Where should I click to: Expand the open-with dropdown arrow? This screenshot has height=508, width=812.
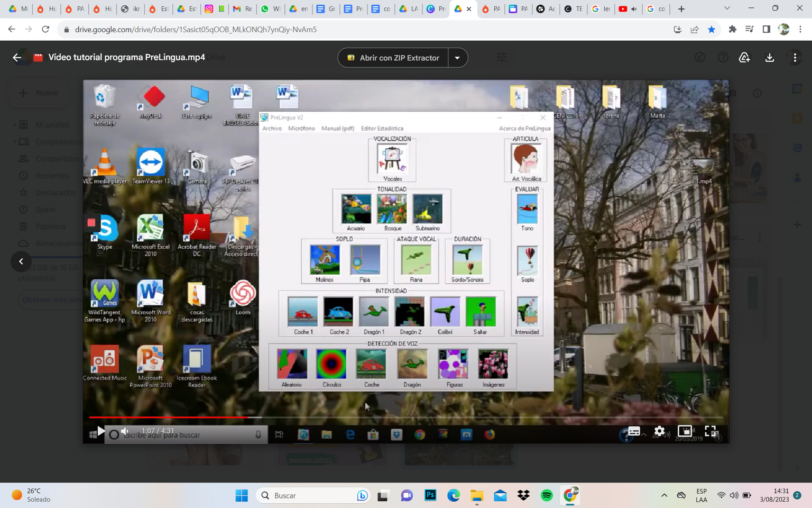[457, 58]
